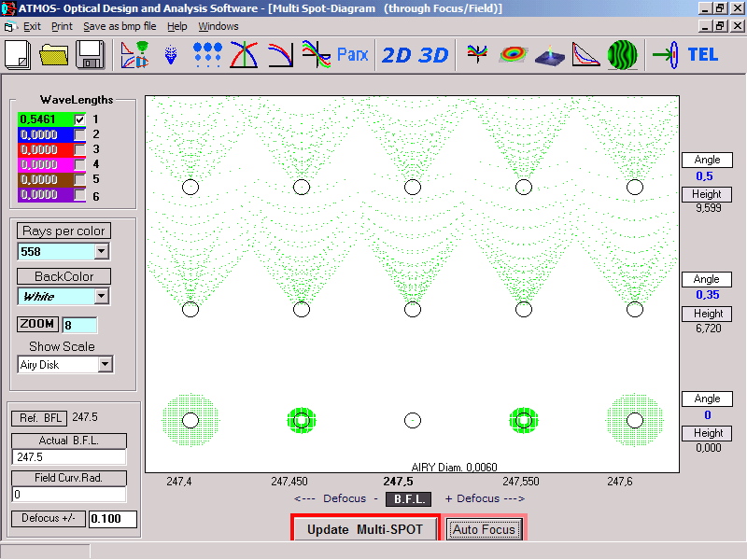The height and width of the screenshot is (560, 747).
Task: Open the Help menu
Action: point(177,26)
